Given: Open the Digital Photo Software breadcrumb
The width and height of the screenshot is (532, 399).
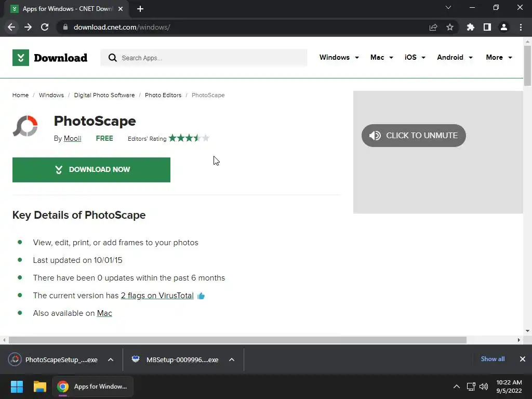Looking at the screenshot, I should [x=104, y=96].
